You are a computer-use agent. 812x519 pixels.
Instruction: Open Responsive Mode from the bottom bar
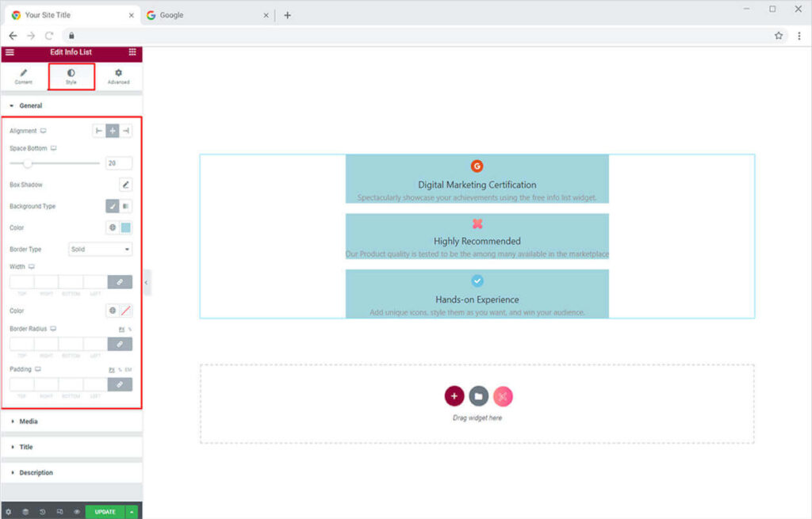[59, 512]
